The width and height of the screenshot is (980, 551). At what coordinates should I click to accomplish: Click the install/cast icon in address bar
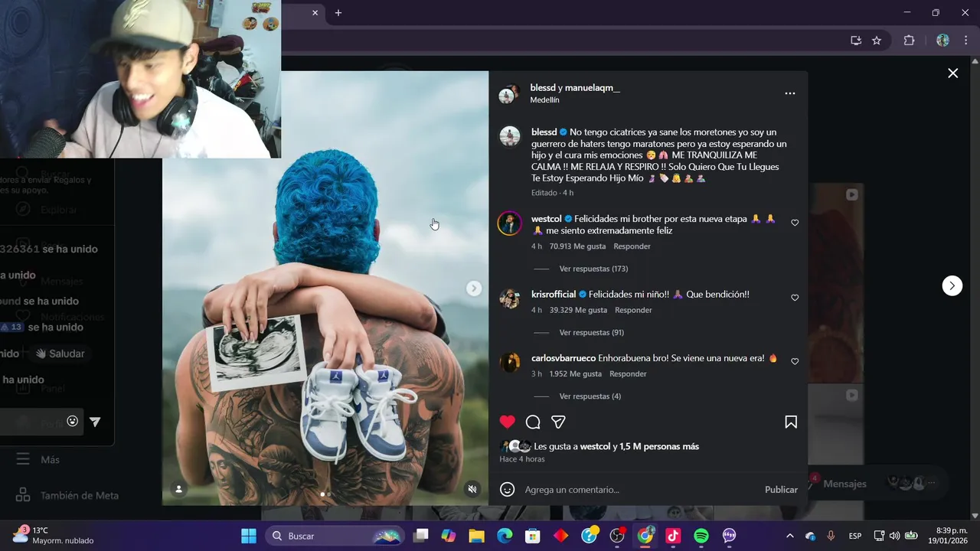click(856, 41)
